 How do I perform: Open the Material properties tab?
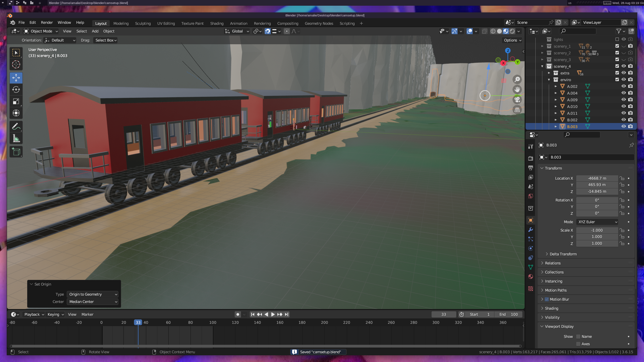(531, 277)
